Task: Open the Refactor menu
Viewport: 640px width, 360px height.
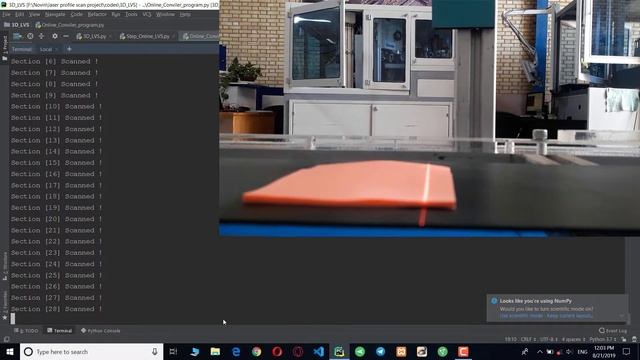Action: pyautogui.click(x=97, y=14)
